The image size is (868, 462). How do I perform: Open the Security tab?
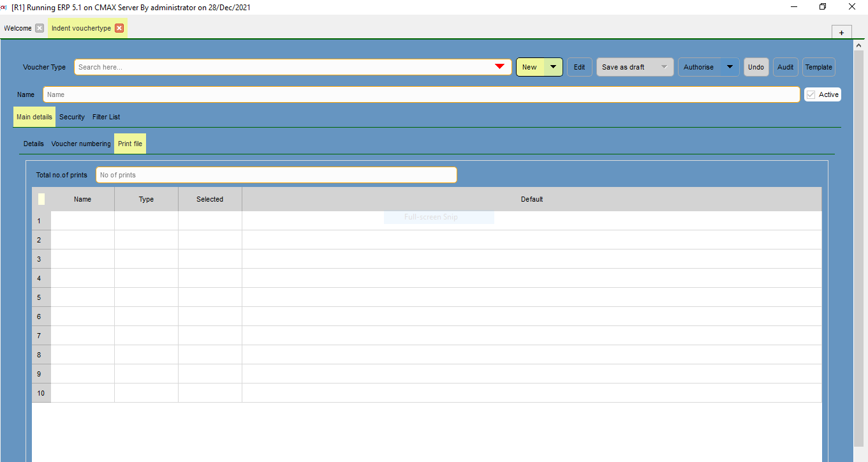(x=72, y=117)
